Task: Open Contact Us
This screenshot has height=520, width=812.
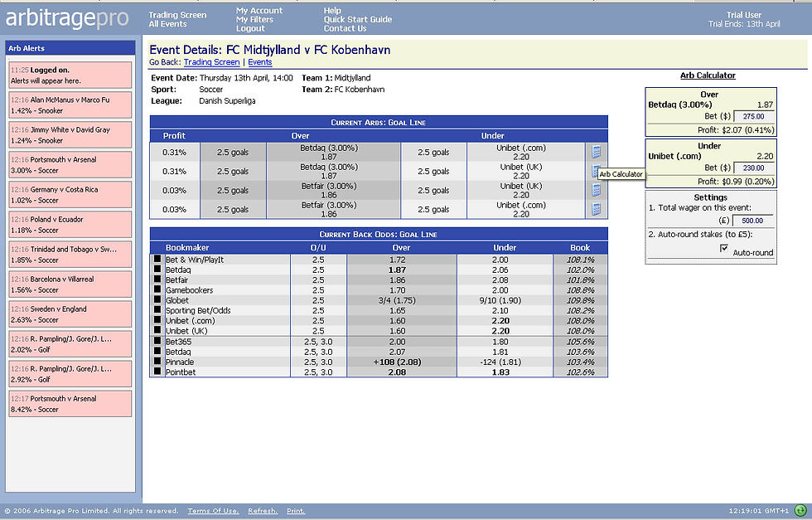Action: [345, 28]
